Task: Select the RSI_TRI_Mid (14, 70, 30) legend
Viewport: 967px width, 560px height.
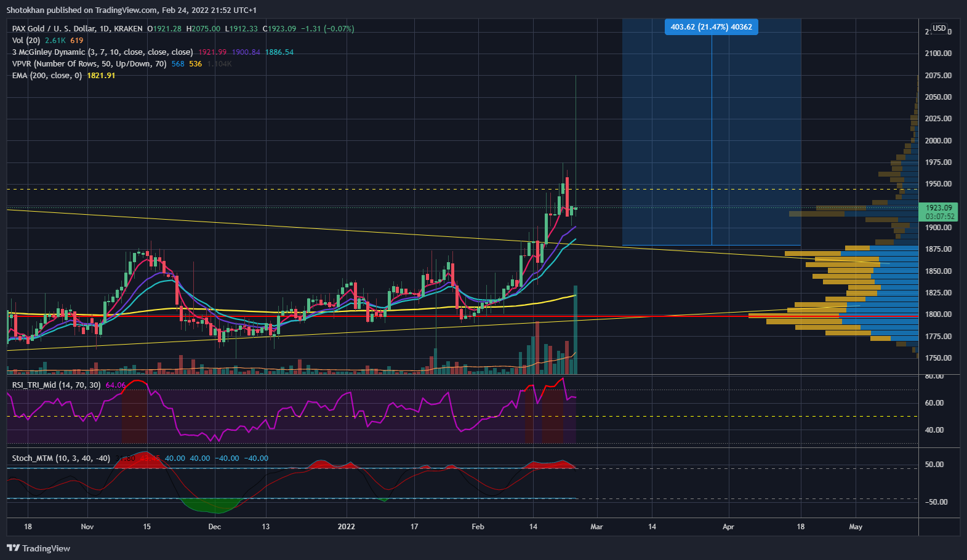Action: (x=56, y=385)
